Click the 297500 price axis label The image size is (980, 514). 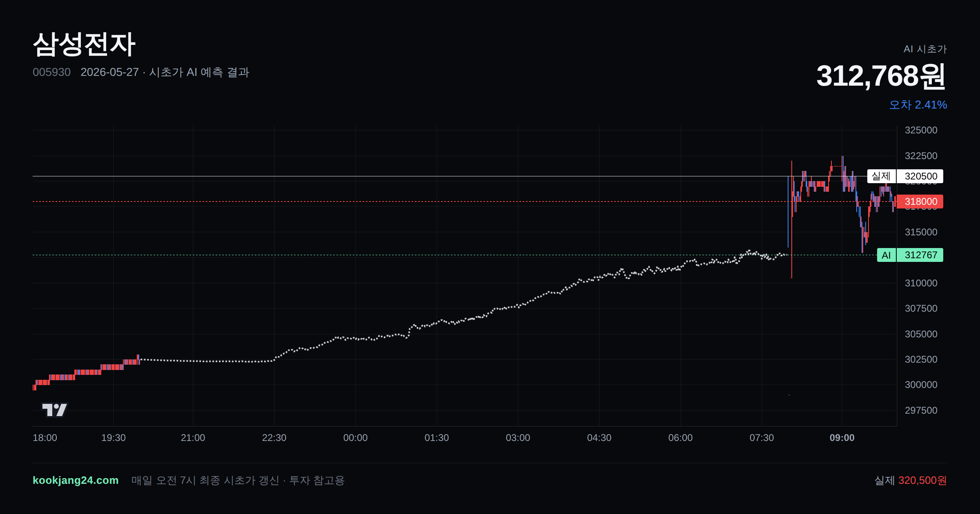[921, 410]
